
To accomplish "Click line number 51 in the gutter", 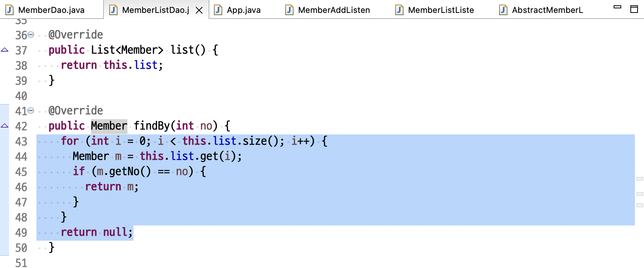I will click(21, 263).
